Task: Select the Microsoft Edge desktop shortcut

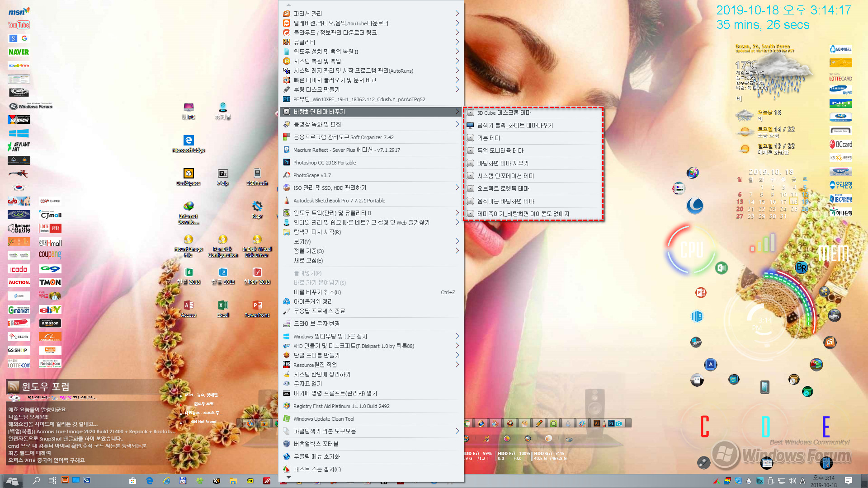Action: tap(189, 144)
